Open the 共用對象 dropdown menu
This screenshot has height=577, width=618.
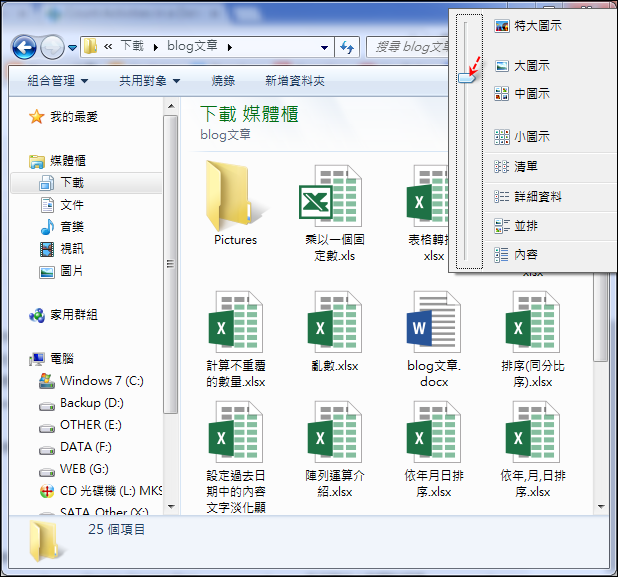pyautogui.click(x=149, y=81)
